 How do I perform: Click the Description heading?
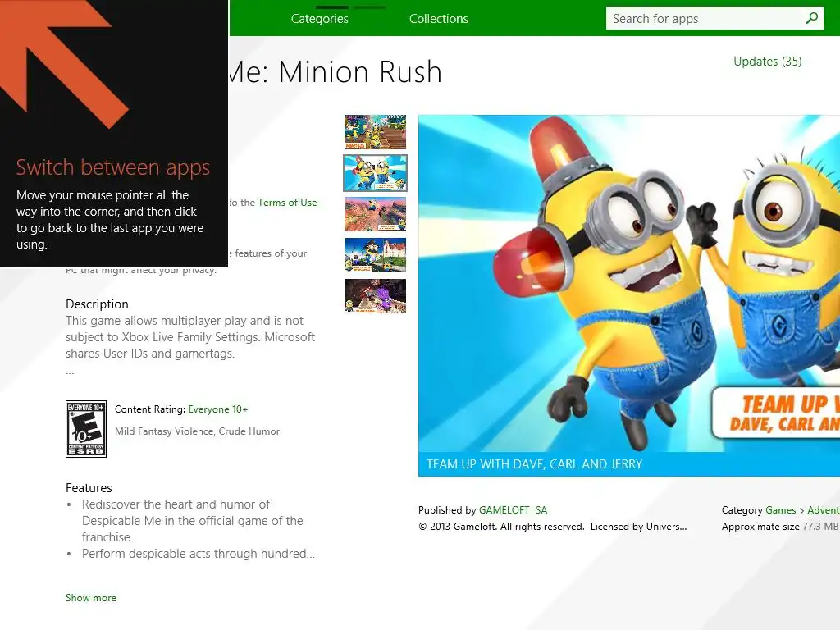pyautogui.click(x=97, y=304)
